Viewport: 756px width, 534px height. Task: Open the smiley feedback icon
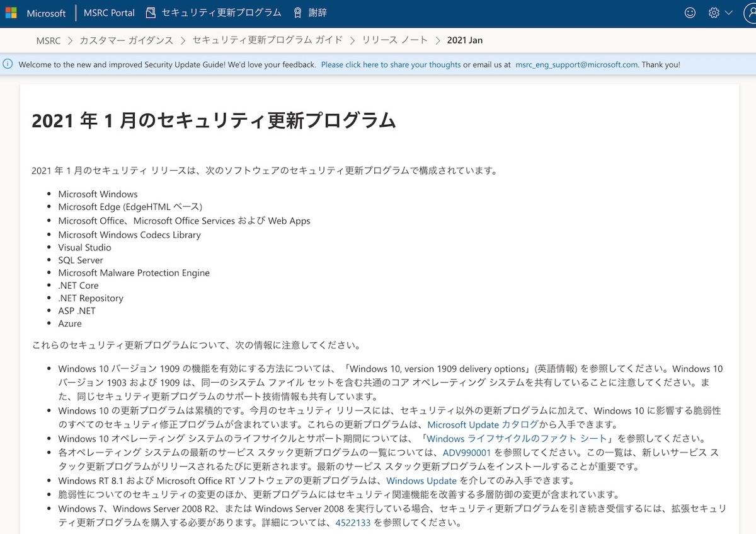point(690,13)
